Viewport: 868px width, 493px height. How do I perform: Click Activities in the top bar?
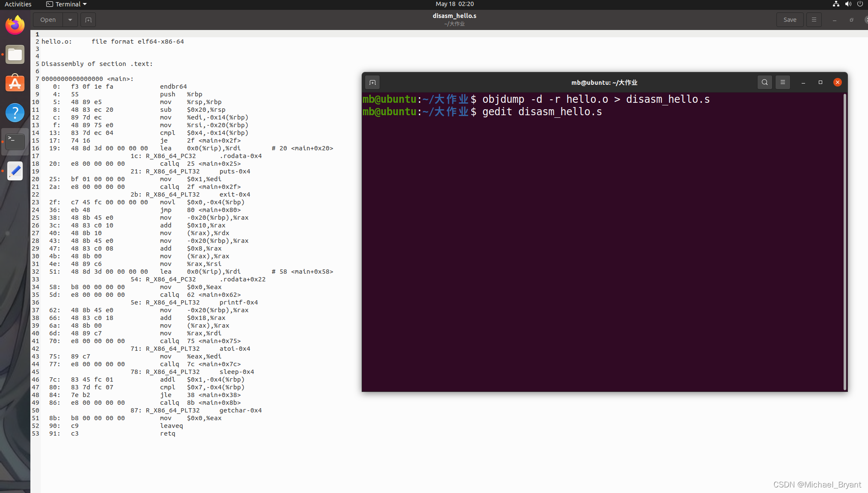coord(18,4)
